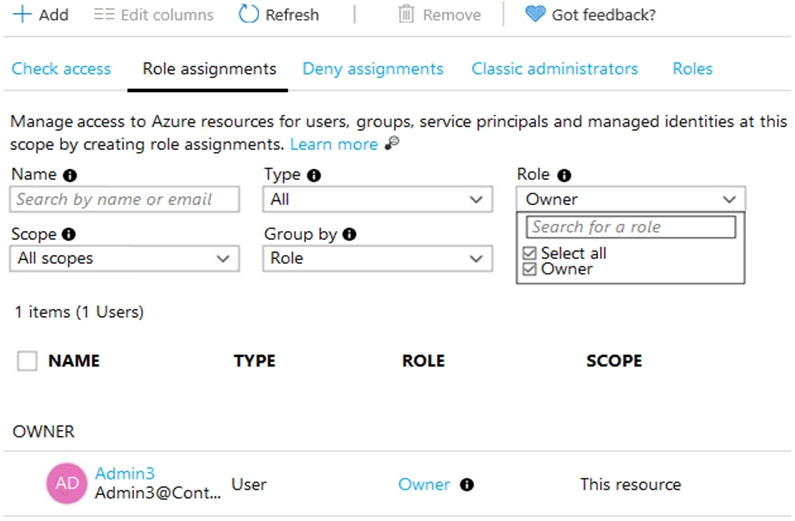
Task: Collapse the Role dropdown showing Owner
Action: pos(631,199)
